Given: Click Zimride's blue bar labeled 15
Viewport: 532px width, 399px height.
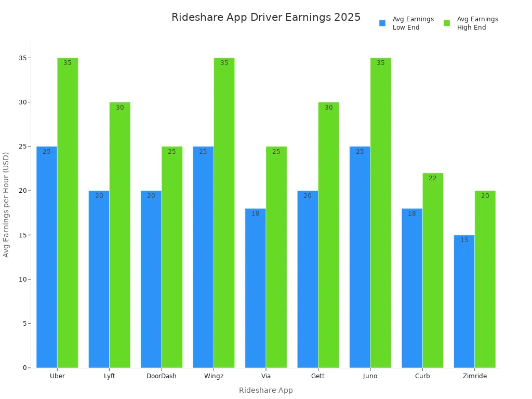Looking at the screenshot, I should pos(464,301).
